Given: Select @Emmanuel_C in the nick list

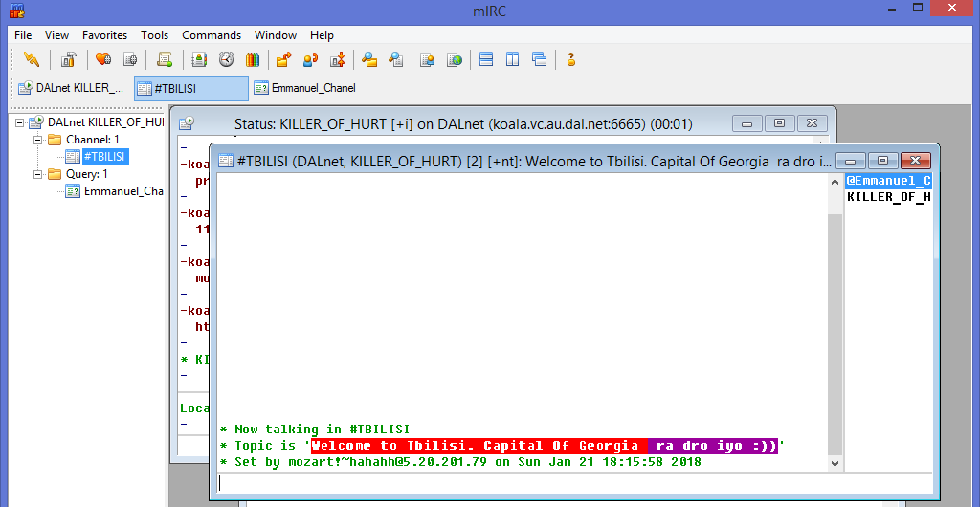Looking at the screenshot, I should pyautogui.click(x=888, y=181).
